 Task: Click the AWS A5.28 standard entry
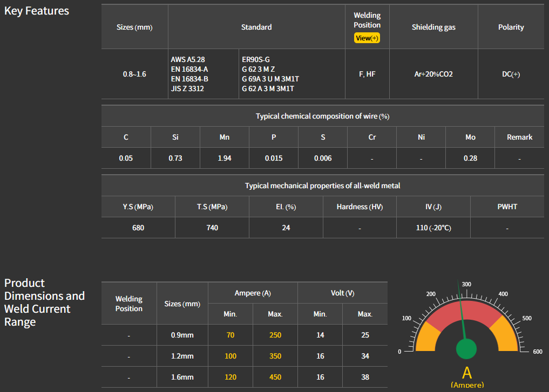[x=188, y=59]
